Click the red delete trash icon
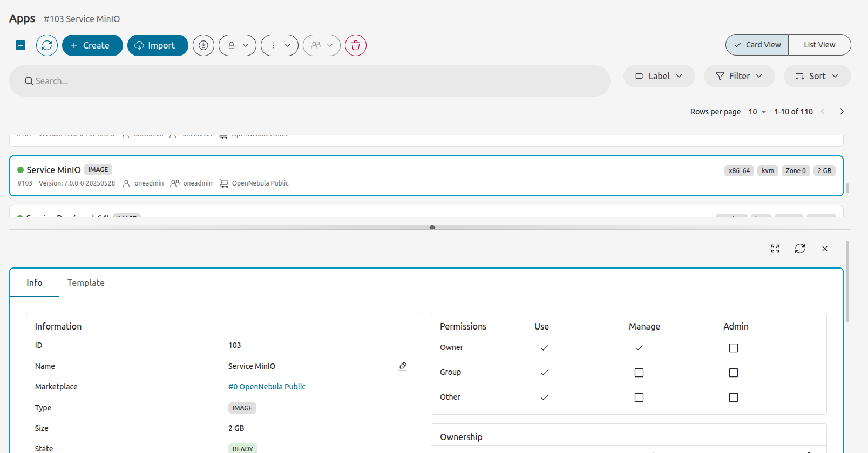This screenshot has width=868, height=453. (x=356, y=45)
